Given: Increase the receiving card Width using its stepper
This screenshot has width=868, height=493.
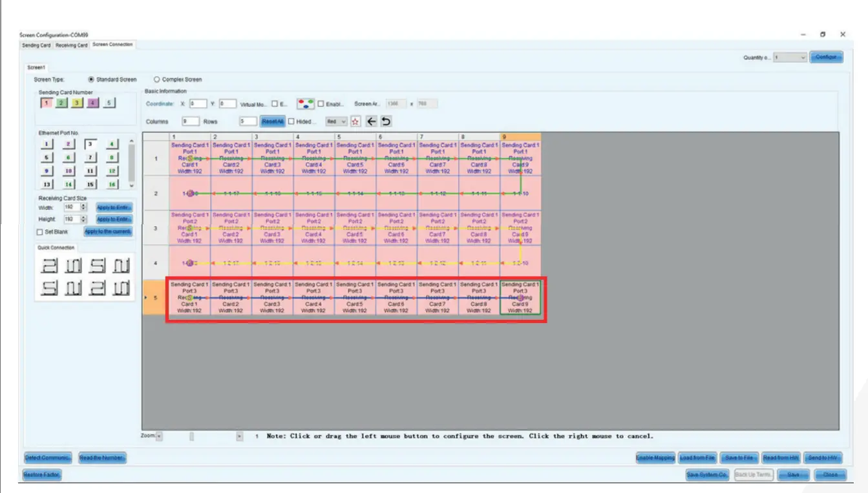Looking at the screenshot, I should (x=83, y=205).
